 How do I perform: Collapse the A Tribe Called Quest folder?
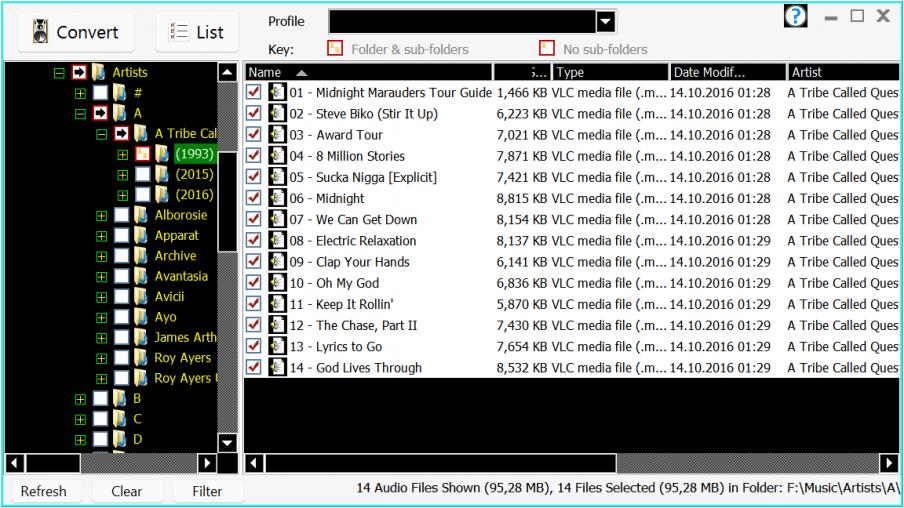point(101,134)
